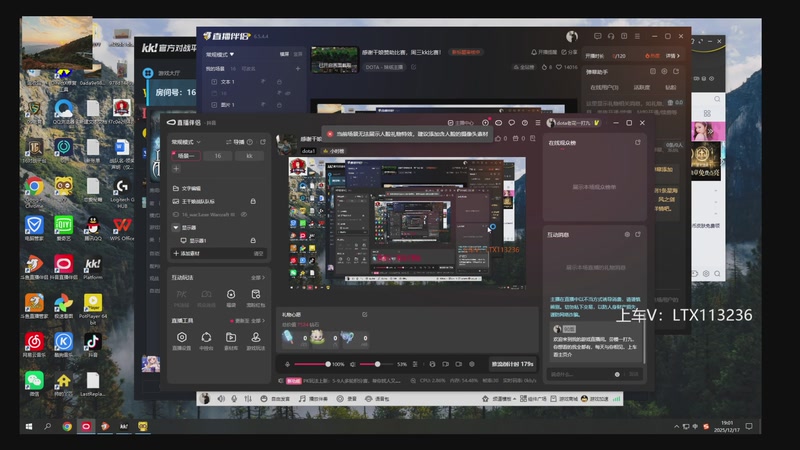Select the 16 scene tab
The height and width of the screenshot is (450, 800).
pos(218,156)
